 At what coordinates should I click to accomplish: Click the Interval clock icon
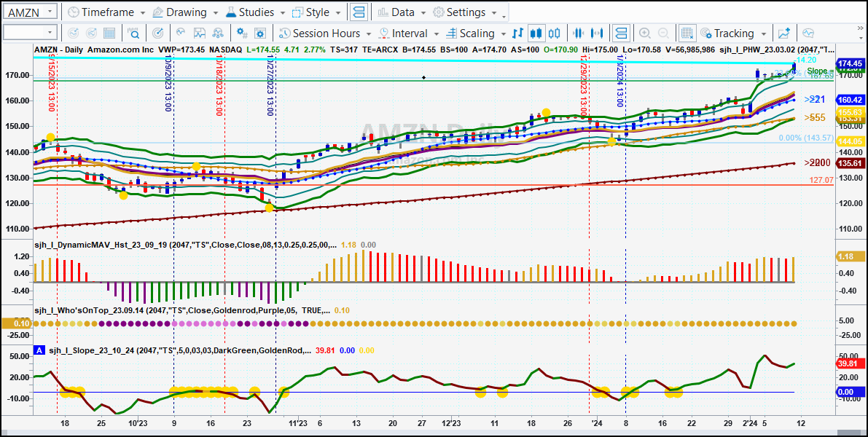coord(383,34)
